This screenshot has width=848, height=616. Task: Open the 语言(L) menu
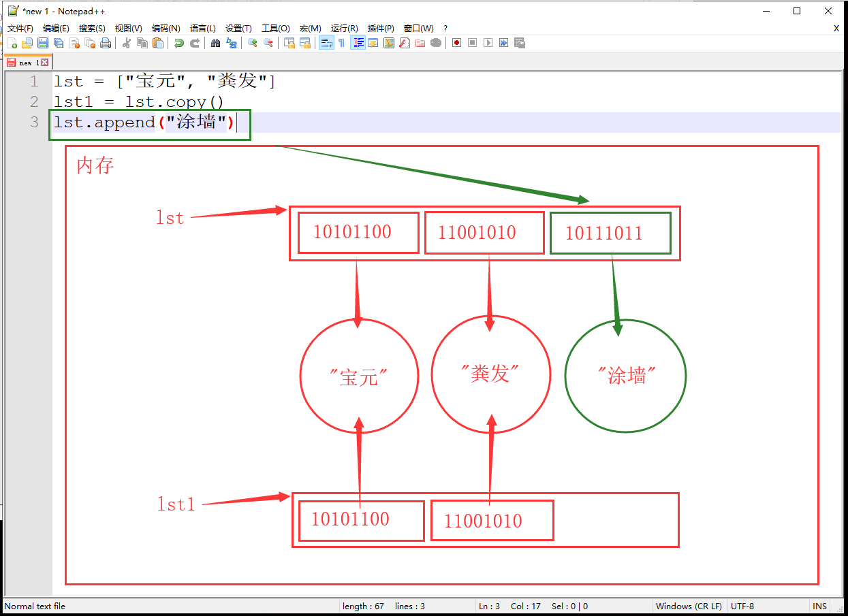pos(202,29)
